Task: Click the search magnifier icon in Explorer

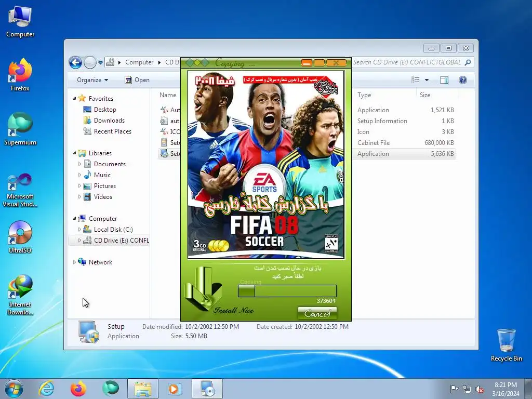Action: point(468,62)
